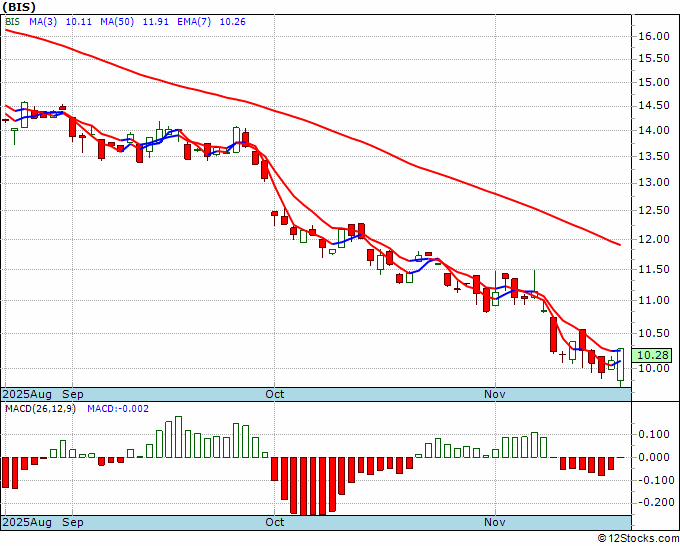
Task: Click the 10.50 price axis label
Action: (654, 333)
